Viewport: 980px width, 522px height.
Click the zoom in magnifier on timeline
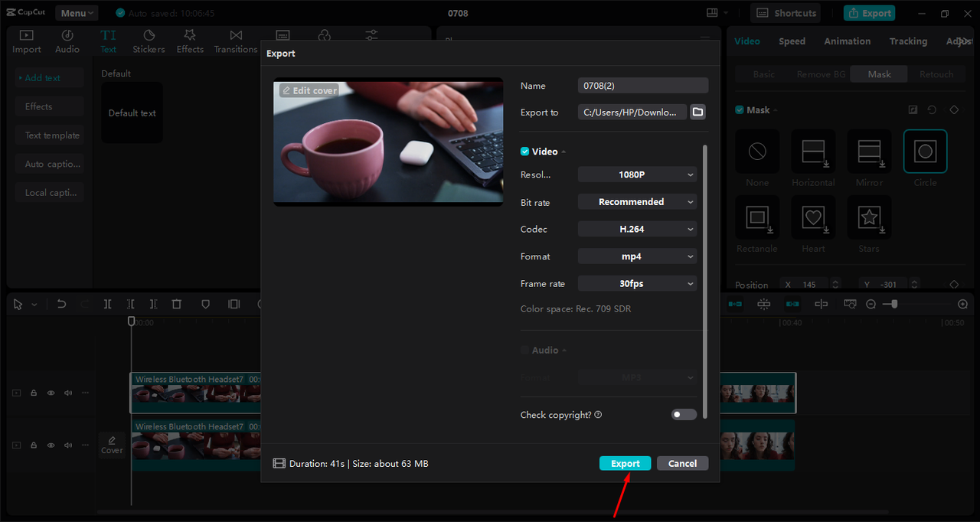pyautogui.click(x=963, y=304)
